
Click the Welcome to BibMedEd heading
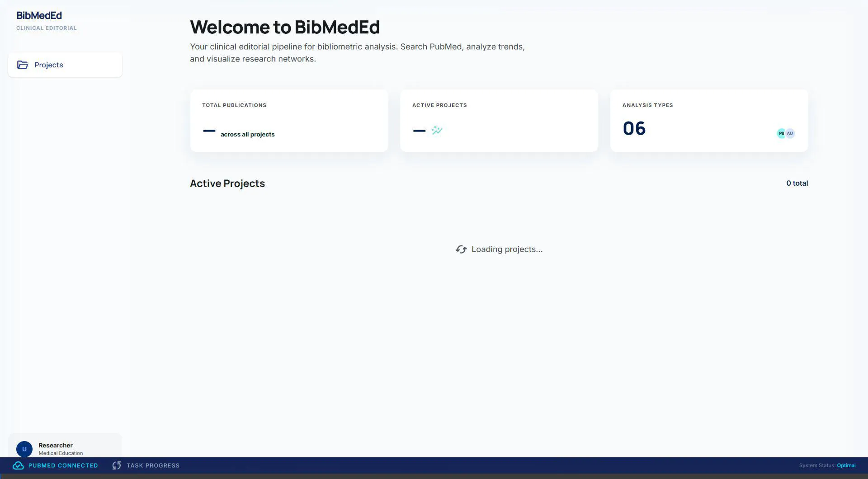point(285,27)
